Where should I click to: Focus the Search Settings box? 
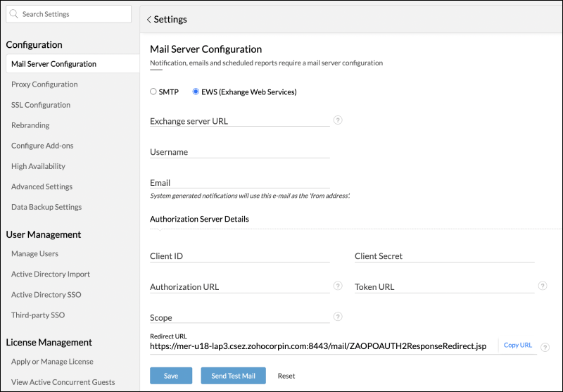70,14
